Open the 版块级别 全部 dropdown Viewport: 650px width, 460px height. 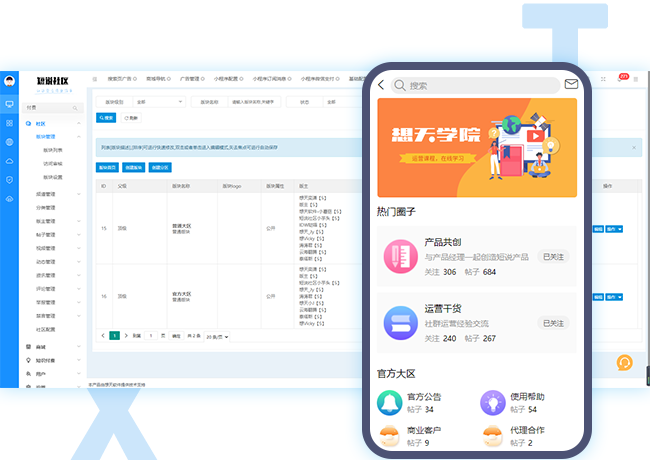159,102
